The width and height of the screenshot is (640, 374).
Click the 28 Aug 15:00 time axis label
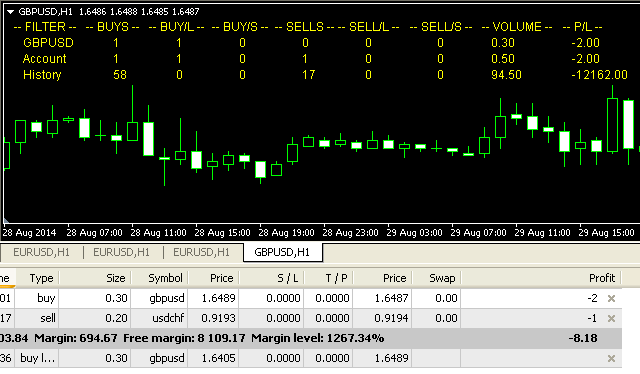222,233
